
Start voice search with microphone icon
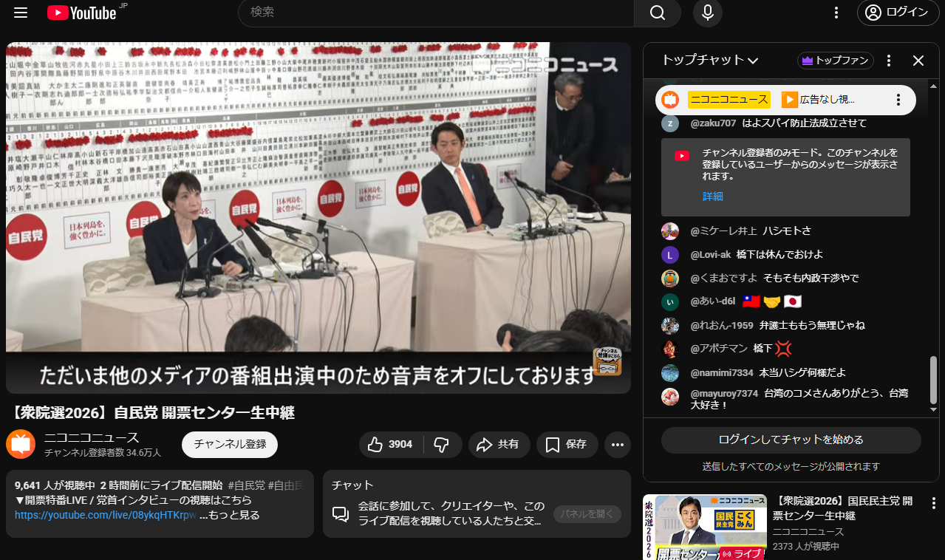coord(707,13)
